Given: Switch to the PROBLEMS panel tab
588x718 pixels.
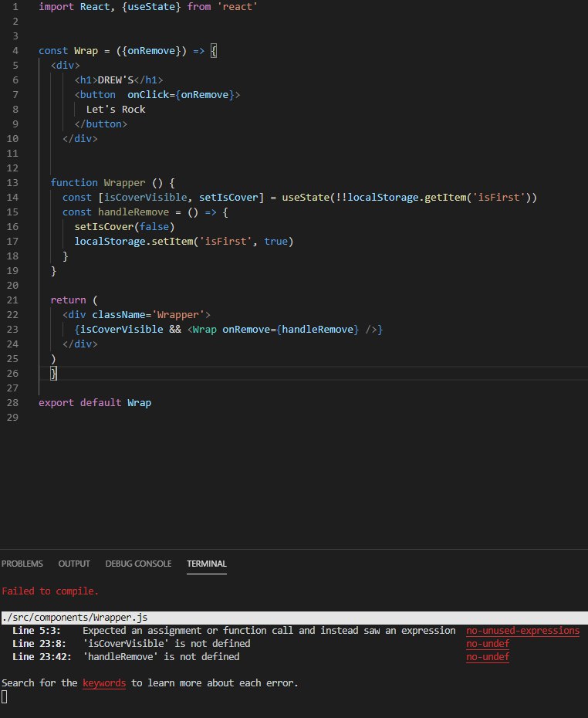Looking at the screenshot, I should click(22, 564).
